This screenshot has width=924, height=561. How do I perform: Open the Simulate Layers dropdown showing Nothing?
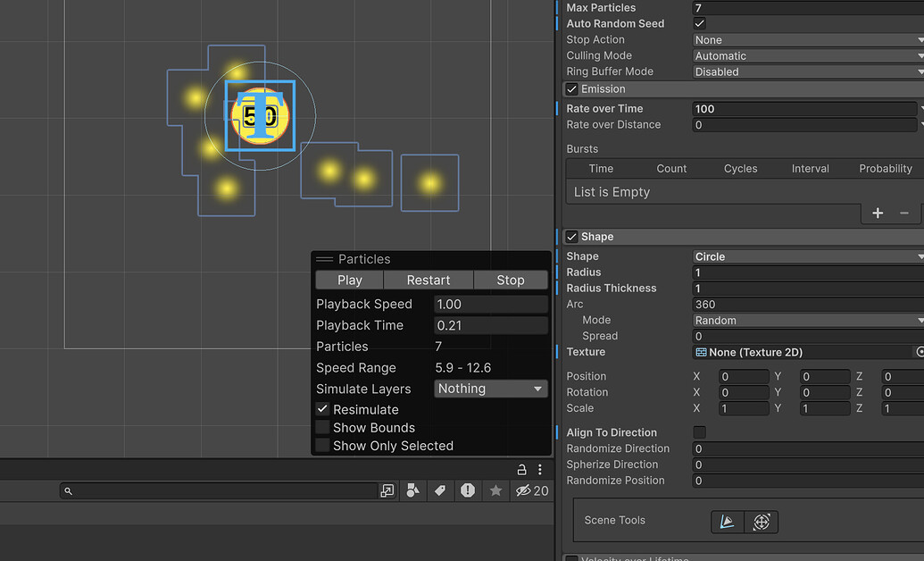[489, 389]
